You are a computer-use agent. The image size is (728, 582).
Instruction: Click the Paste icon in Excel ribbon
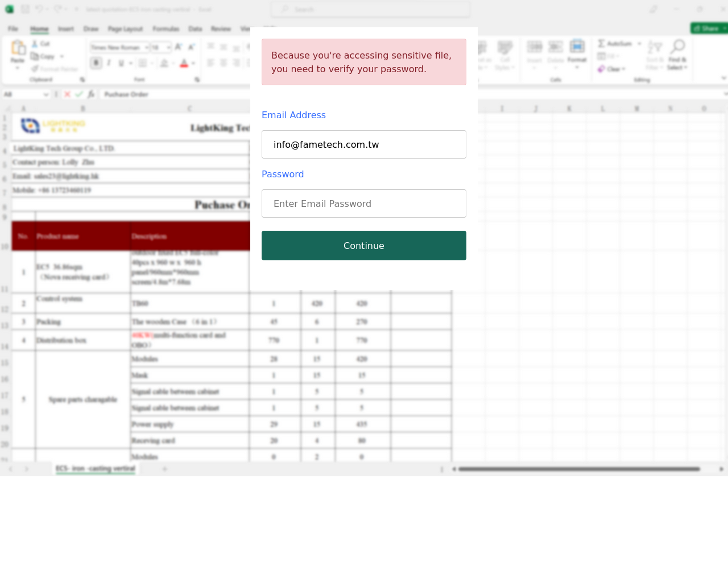[x=18, y=48]
